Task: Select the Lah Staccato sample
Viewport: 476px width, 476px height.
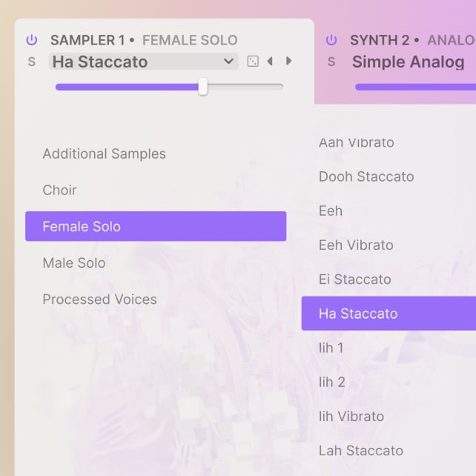Action: tap(361, 451)
